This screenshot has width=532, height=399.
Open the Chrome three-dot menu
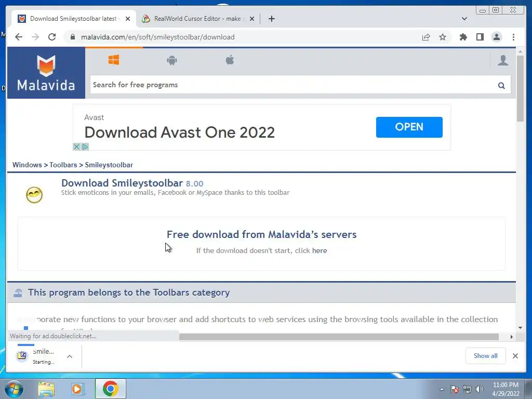513,37
